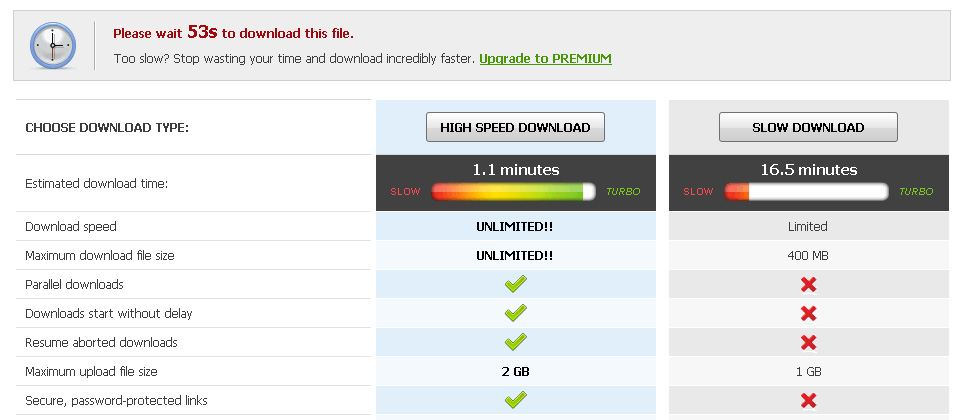971x420 pixels.
Task: Click the 1.1 minutes speed meter bar
Action: coord(513,191)
